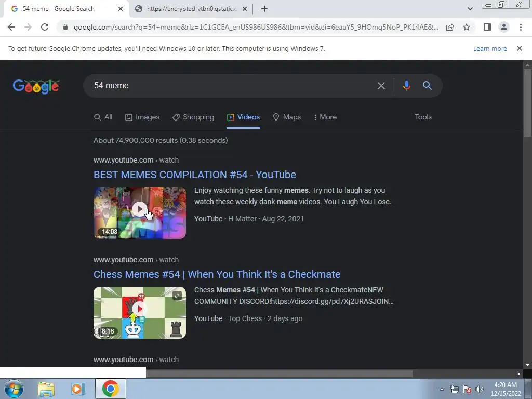This screenshot has width=532, height=399.
Task: Bookmark this page with star icon
Action: pos(467,27)
